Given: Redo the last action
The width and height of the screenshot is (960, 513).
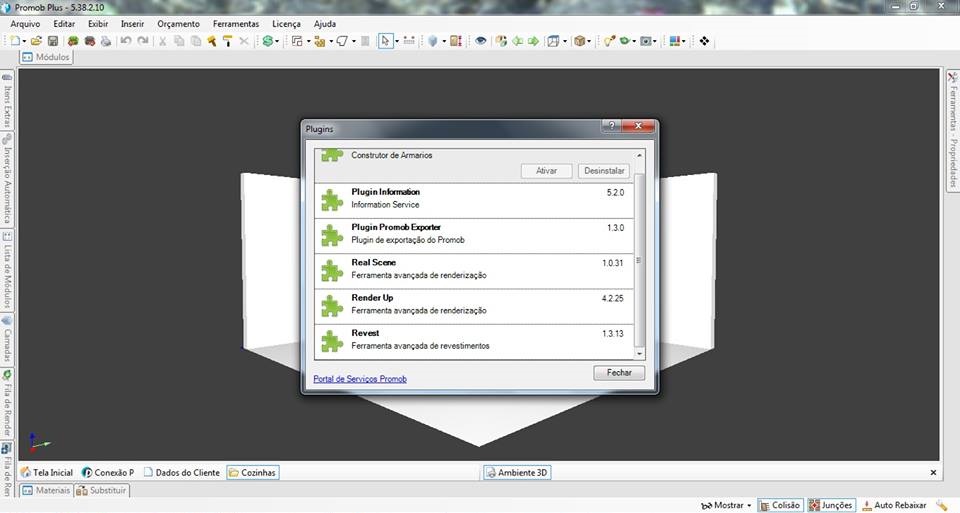Looking at the screenshot, I should click(x=143, y=41).
